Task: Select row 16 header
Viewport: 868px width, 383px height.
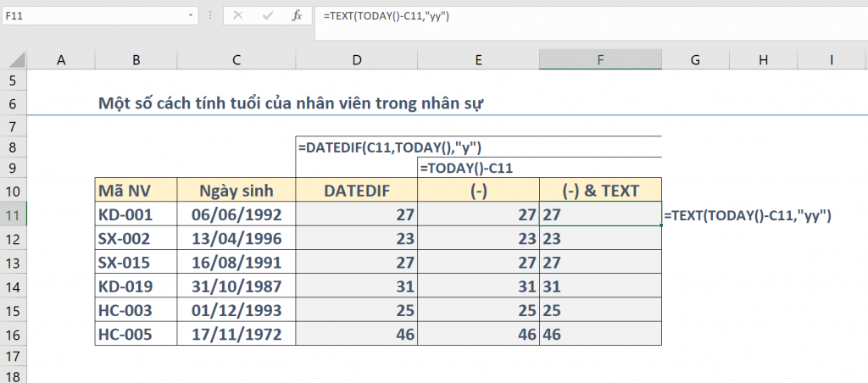Action: (14, 334)
